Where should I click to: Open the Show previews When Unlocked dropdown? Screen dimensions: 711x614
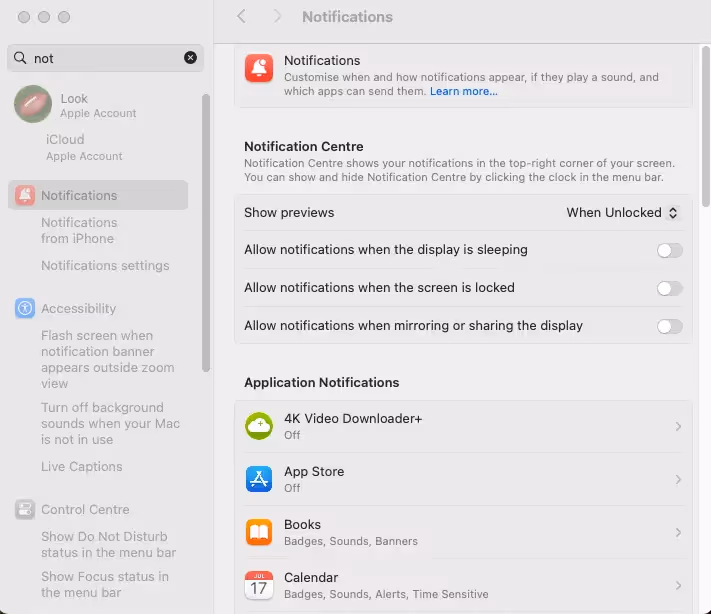pos(622,213)
